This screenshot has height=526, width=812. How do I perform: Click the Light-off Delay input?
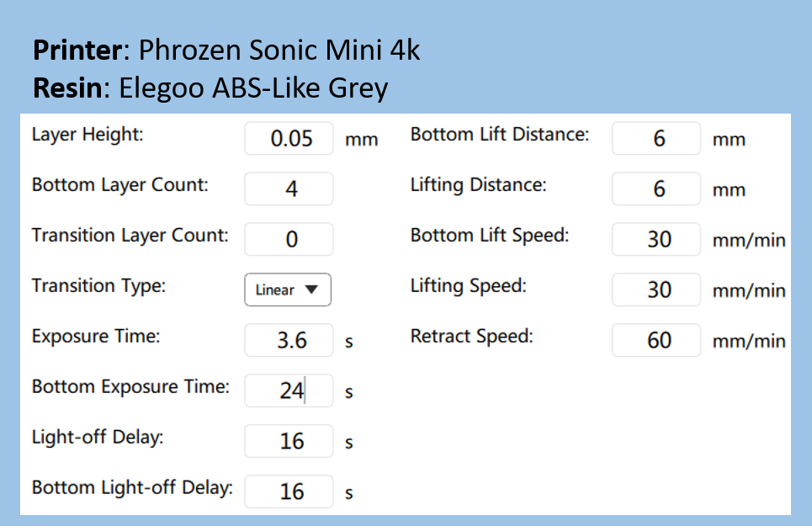(289, 441)
